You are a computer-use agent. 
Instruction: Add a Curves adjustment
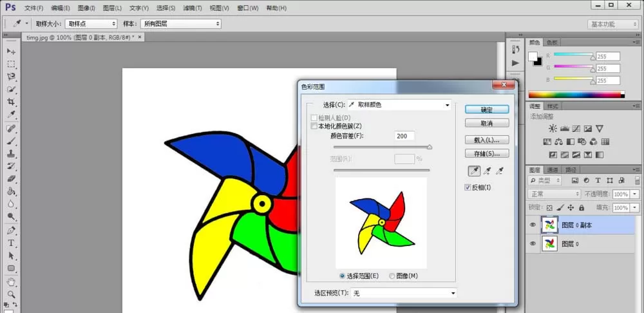click(576, 129)
